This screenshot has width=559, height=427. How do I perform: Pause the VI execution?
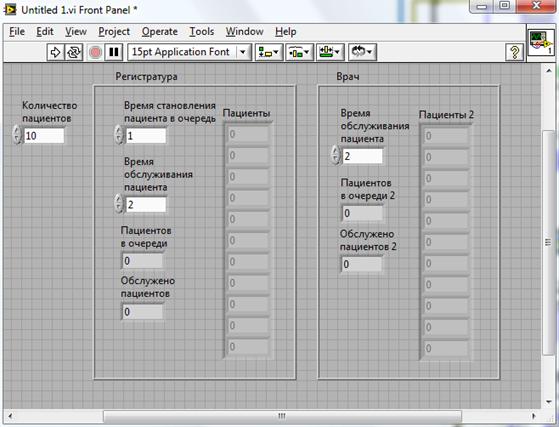(114, 52)
